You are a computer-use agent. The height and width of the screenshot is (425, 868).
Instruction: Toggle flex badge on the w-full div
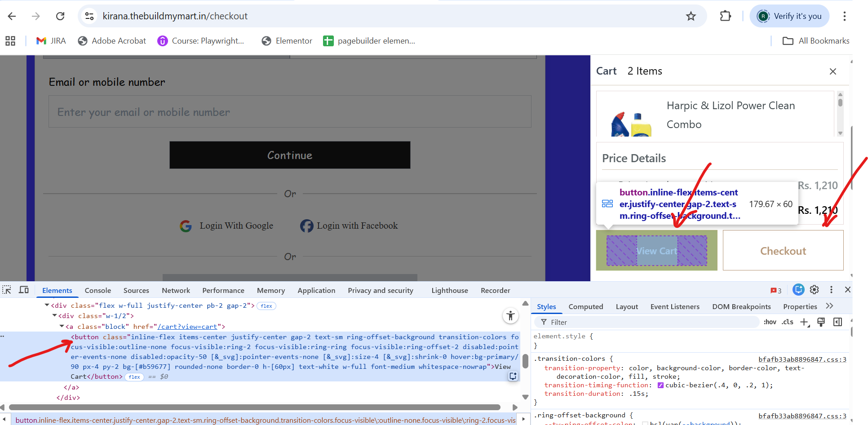pyautogui.click(x=266, y=306)
